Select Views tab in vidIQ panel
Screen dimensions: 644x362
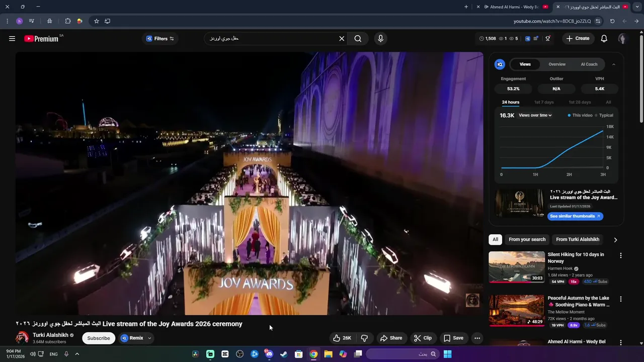(525, 64)
